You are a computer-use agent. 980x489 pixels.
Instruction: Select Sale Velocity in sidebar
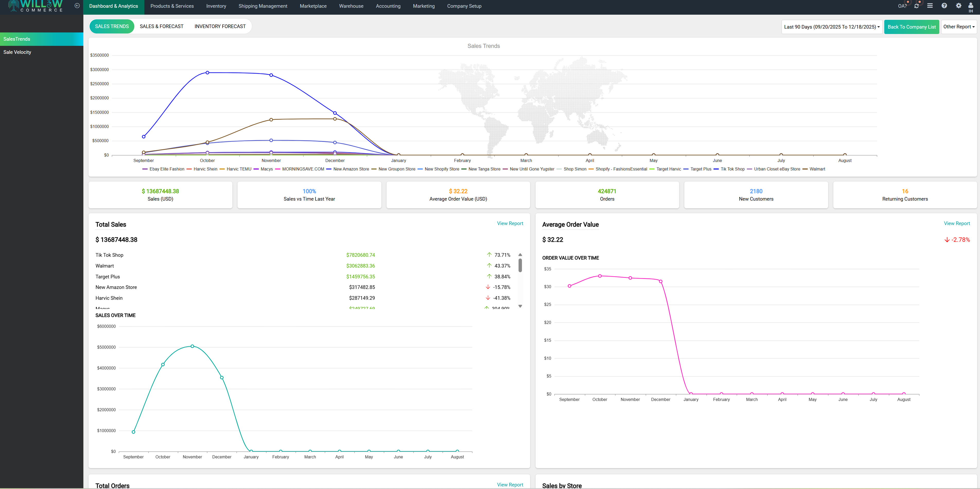coord(17,52)
